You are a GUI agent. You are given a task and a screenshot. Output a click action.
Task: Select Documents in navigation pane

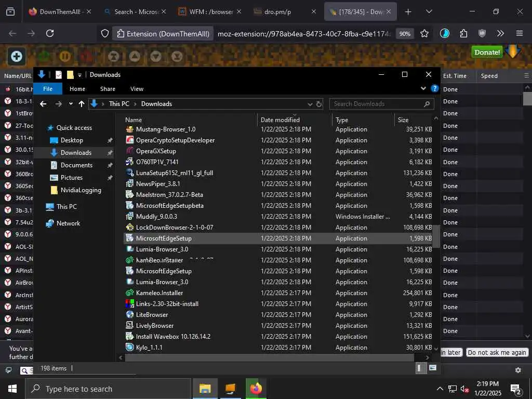76,165
